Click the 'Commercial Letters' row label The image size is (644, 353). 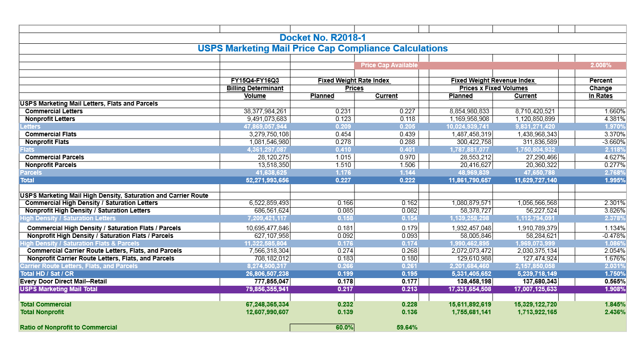54,111
